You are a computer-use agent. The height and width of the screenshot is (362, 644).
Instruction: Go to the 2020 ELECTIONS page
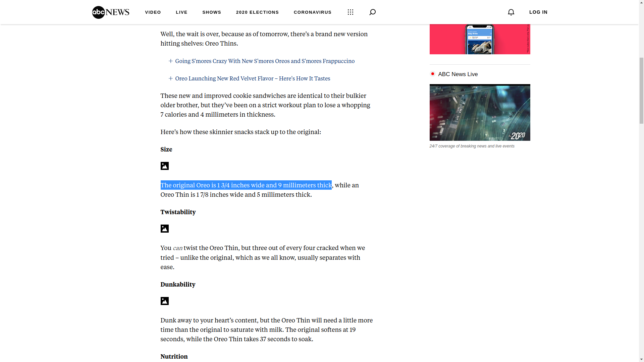coord(257,12)
